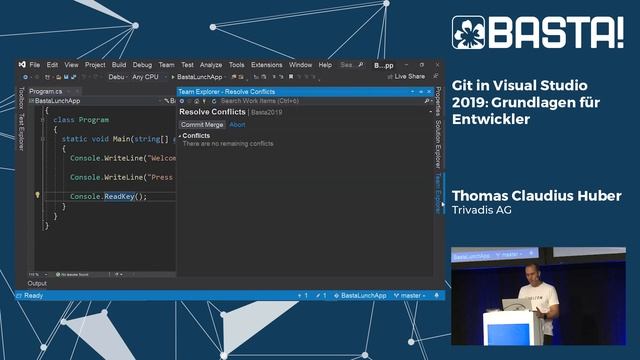Image resolution: width=640 pixels, height=360 pixels.
Task: Open the Debug menu
Action: click(142, 65)
